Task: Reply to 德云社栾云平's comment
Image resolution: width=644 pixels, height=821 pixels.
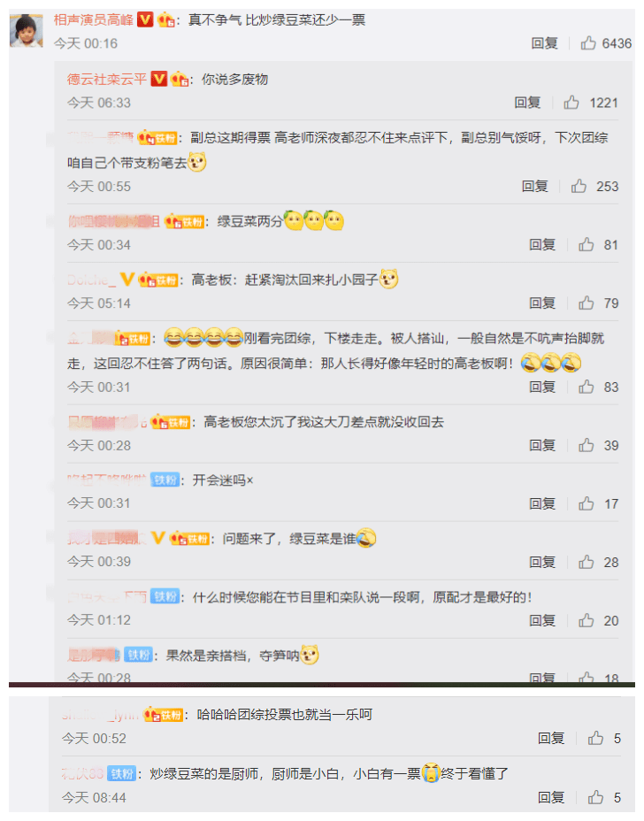Action: point(527,102)
